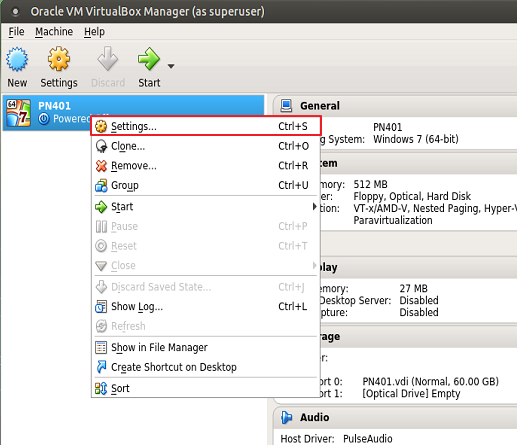Viewport: 517px width, 445px height.
Task: Click the triangle icon beside Close
Action: [x=101, y=266]
